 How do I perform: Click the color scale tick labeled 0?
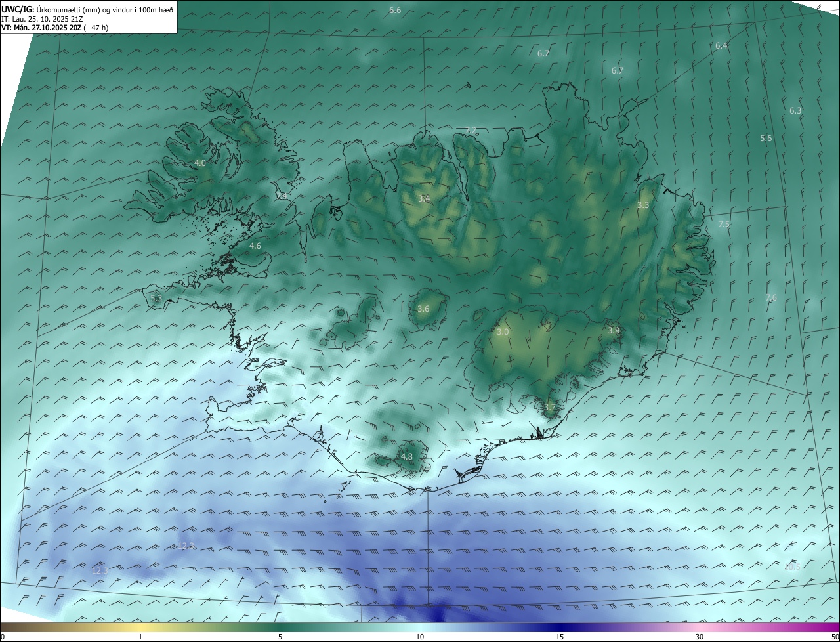click(2, 637)
